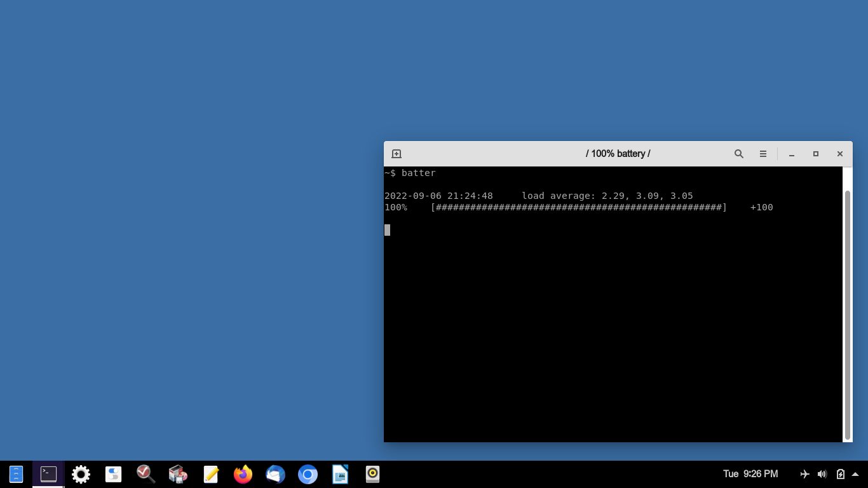Click the terminal vertical scrollbar

pyautogui.click(x=847, y=315)
